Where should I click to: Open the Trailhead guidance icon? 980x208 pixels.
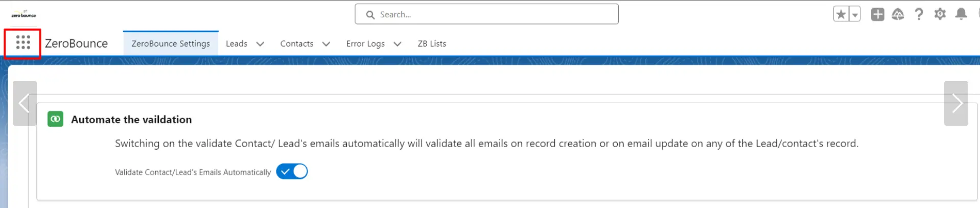pos(898,14)
